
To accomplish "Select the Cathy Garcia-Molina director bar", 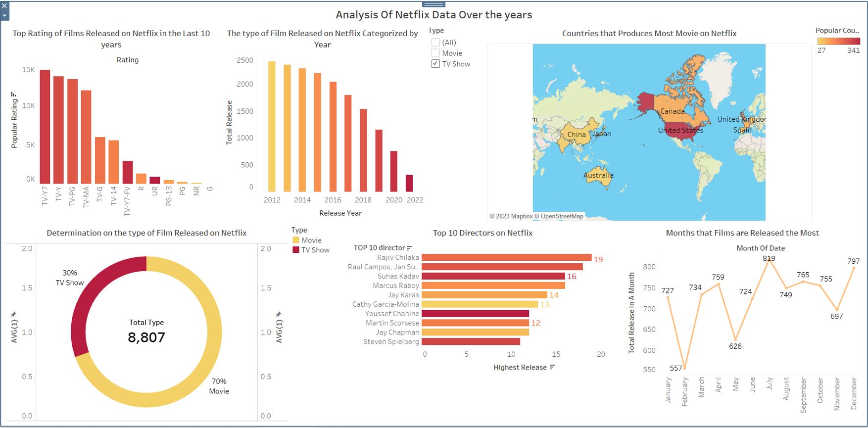I will (x=480, y=304).
